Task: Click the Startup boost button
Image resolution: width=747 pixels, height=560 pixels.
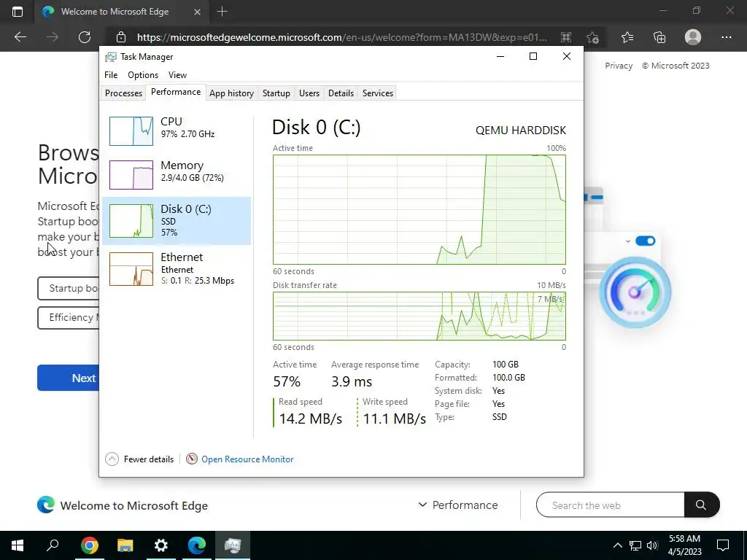Action: pyautogui.click(x=68, y=288)
